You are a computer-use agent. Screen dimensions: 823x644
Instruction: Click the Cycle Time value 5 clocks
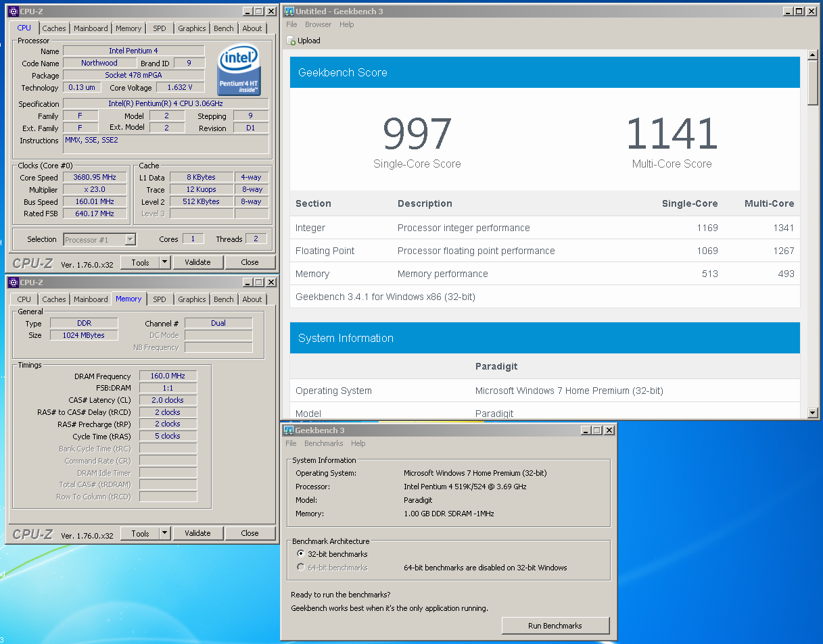point(168,437)
